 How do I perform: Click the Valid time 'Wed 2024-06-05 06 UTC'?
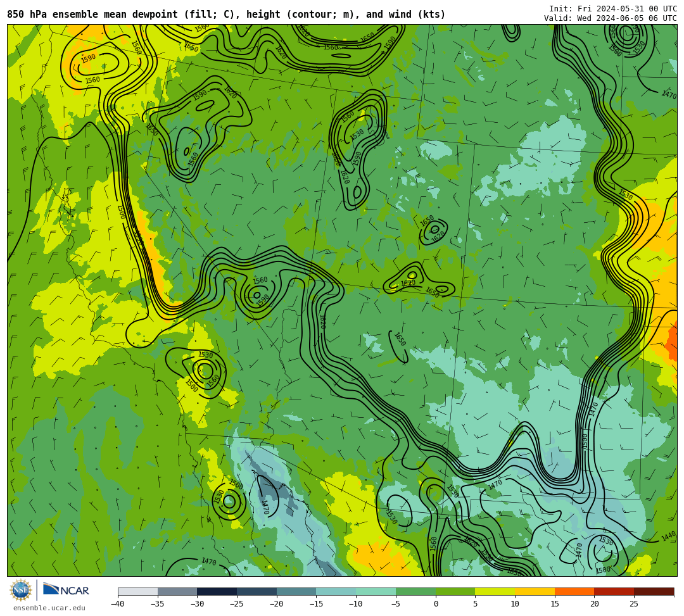coord(611,18)
